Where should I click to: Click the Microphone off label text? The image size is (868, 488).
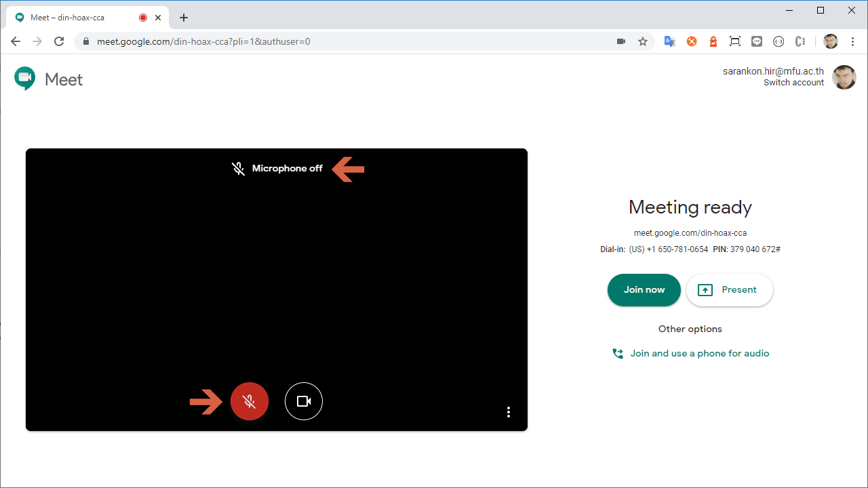click(x=288, y=168)
